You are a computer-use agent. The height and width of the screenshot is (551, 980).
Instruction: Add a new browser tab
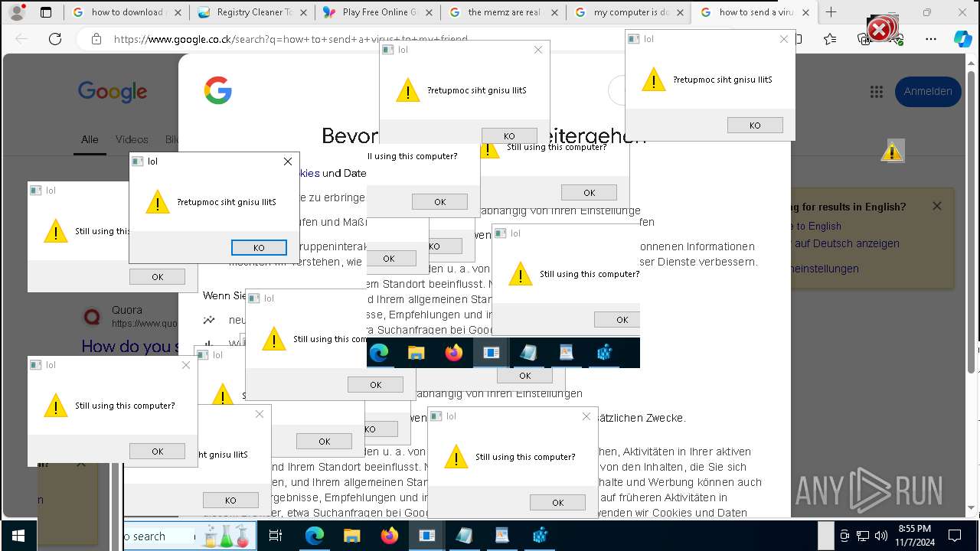pos(831,12)
